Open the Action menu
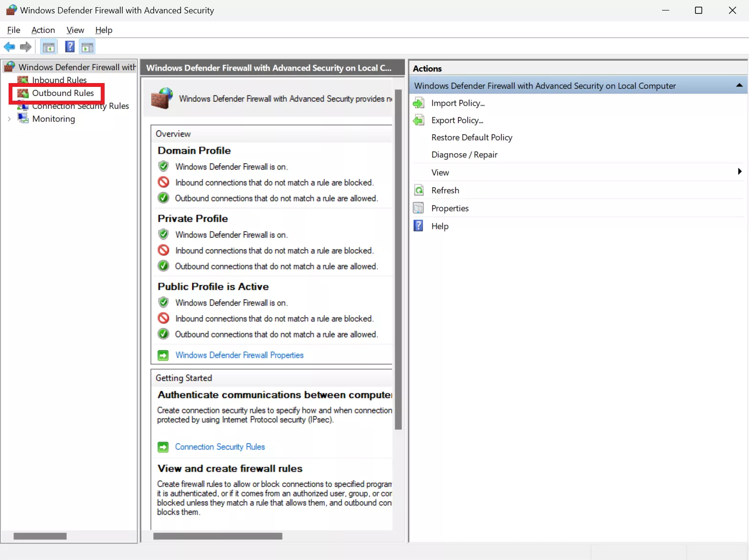Image resolution: width=749 pixels, height=560 pixels. (x=43, y=30)
